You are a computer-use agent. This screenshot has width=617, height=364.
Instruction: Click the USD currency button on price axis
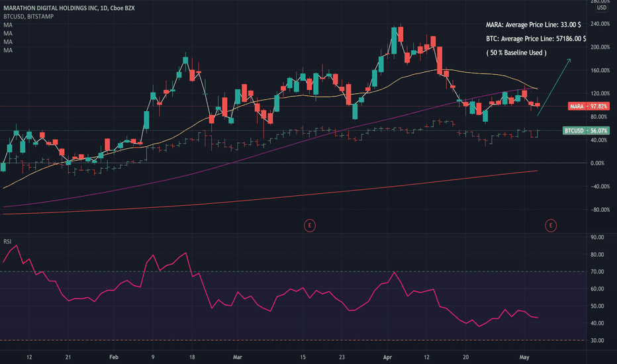pos(601,8)
